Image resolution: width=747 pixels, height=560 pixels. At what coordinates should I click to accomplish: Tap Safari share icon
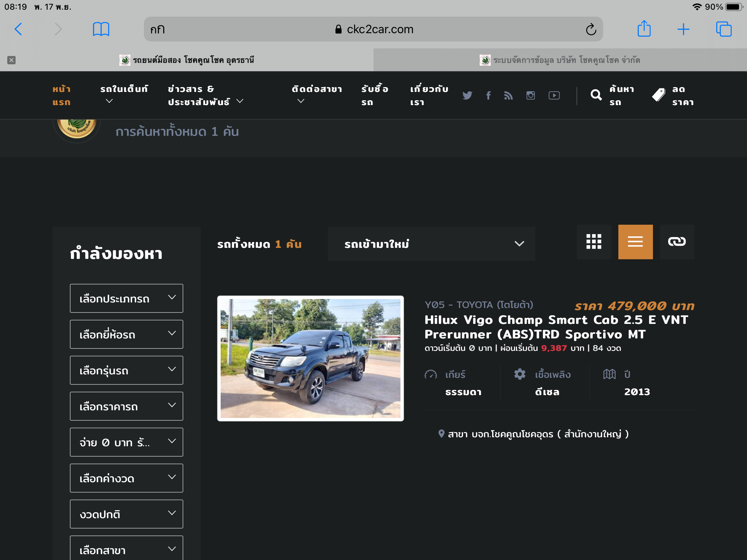coord(644,29)
